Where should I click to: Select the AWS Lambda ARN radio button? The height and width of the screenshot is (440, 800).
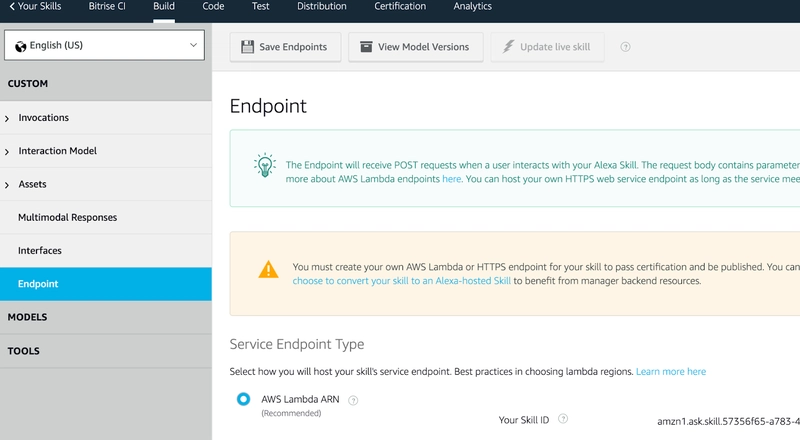243,399
